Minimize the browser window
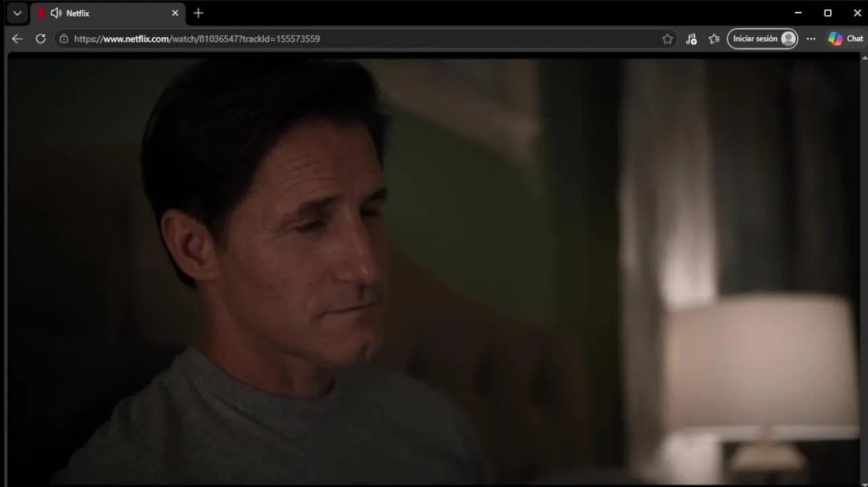Image resolution: width=868 pixels, height=487 pixels. pyautogui.click(x=798, y=13)
